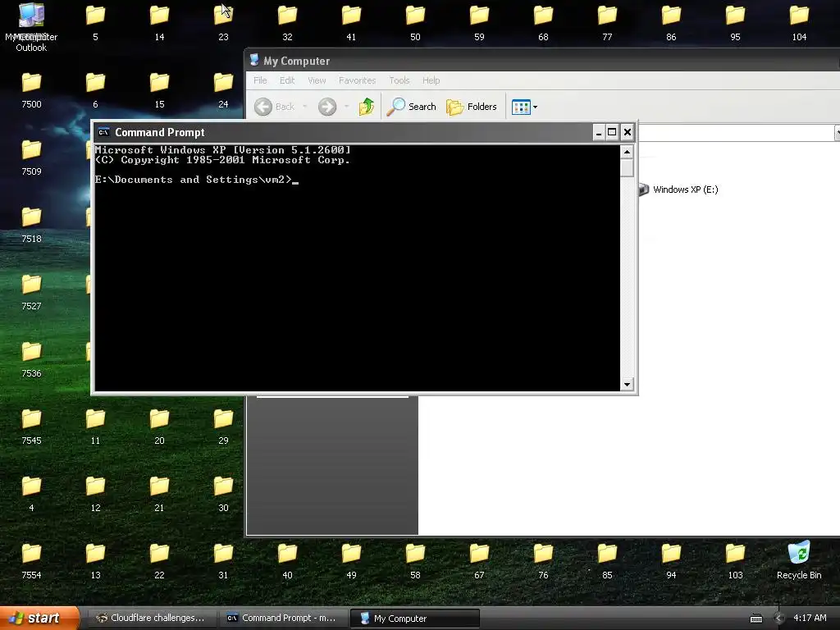
Task: Select desktop folder 7536
Action: (x=31, y=360)
